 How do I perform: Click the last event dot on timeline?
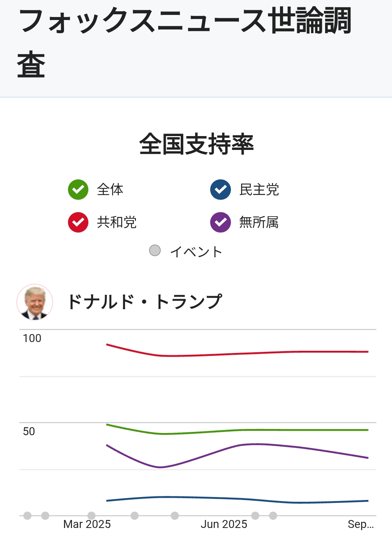coord(273,516)
